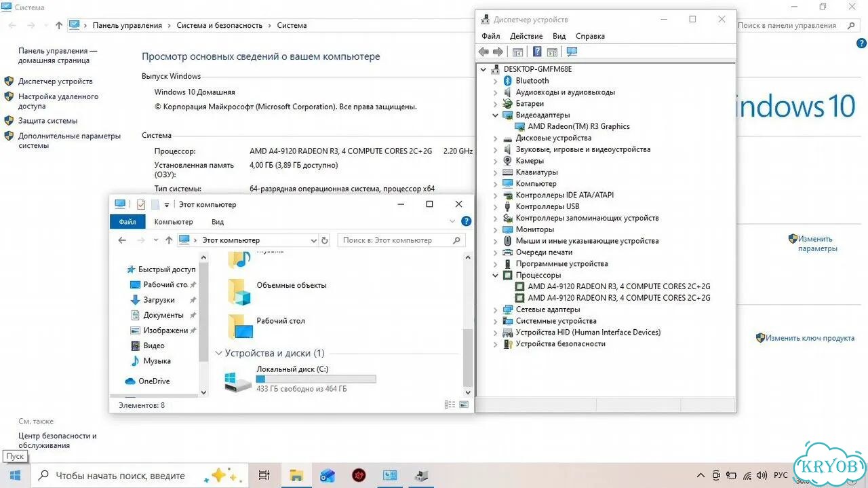
Task: Click the Forward arrow in Device Manager toolbar
Action: tap(498, 52)
